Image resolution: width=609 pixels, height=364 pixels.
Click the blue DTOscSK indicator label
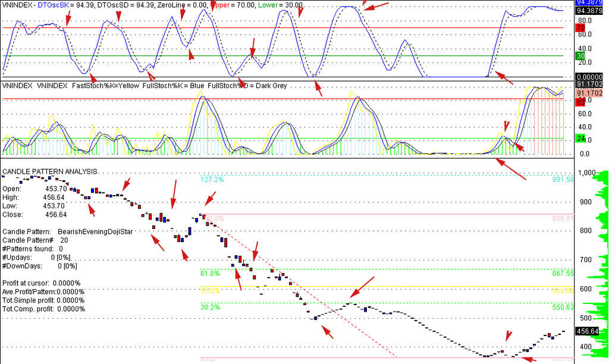tap(54, 5)
